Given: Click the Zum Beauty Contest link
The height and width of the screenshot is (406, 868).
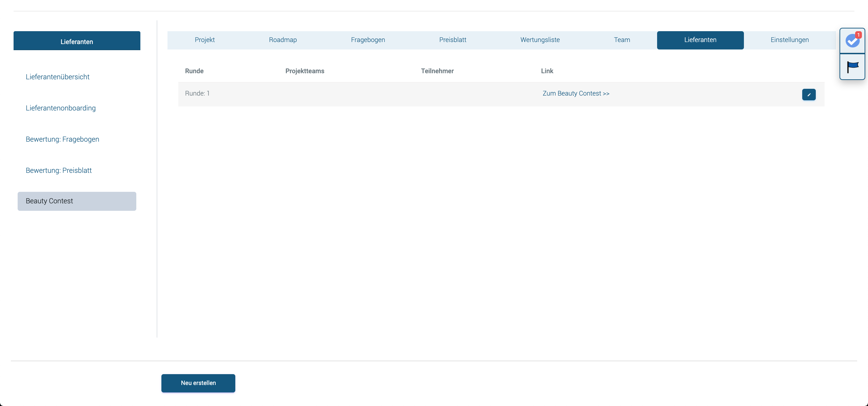Looking at the screenshot, I should tap(576, 94).
